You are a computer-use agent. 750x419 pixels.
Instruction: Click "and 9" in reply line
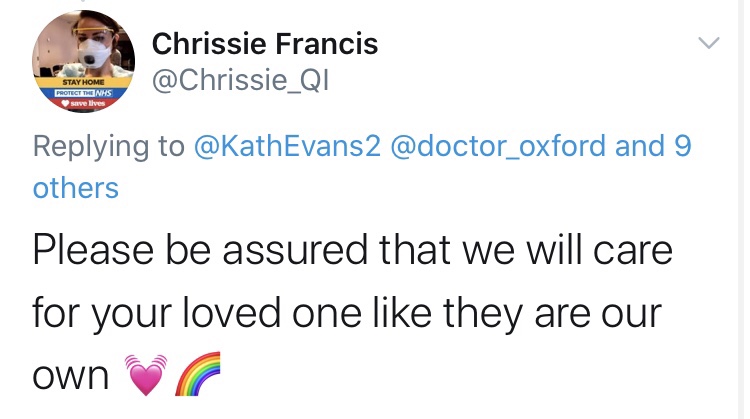[654, 146]
